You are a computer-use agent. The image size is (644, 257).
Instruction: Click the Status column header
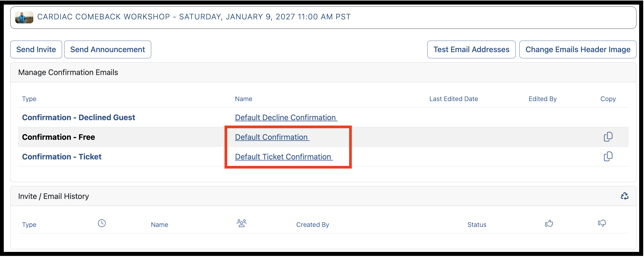point(477,225)
